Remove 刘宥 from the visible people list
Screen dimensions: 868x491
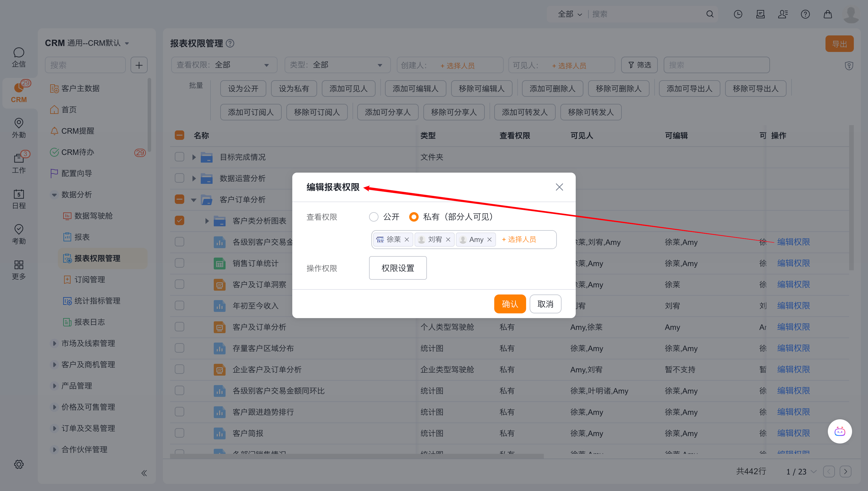(x=448, y=239)
